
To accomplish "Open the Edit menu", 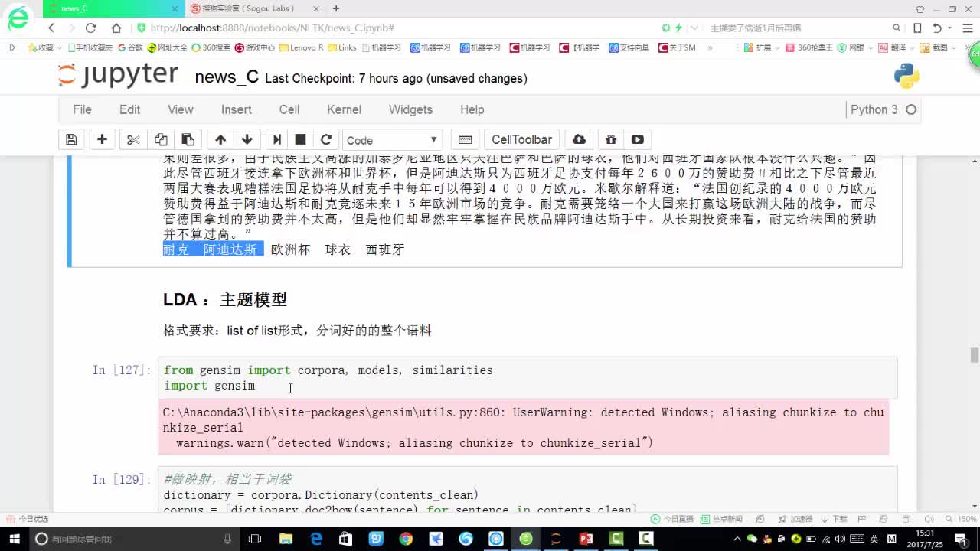I will (x=129, y=109).
